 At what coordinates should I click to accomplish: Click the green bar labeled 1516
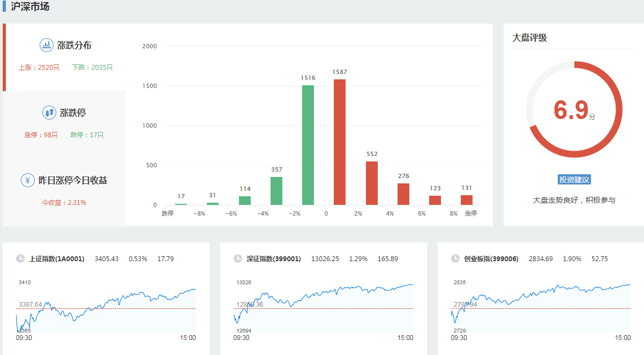pyautogui.click(x=308, y=145)
